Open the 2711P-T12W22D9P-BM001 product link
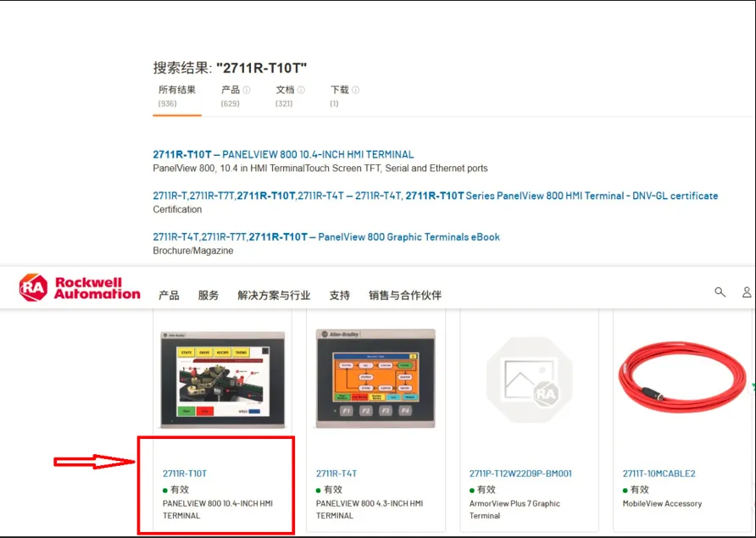The image size is (756, 538). coord(520,474)
